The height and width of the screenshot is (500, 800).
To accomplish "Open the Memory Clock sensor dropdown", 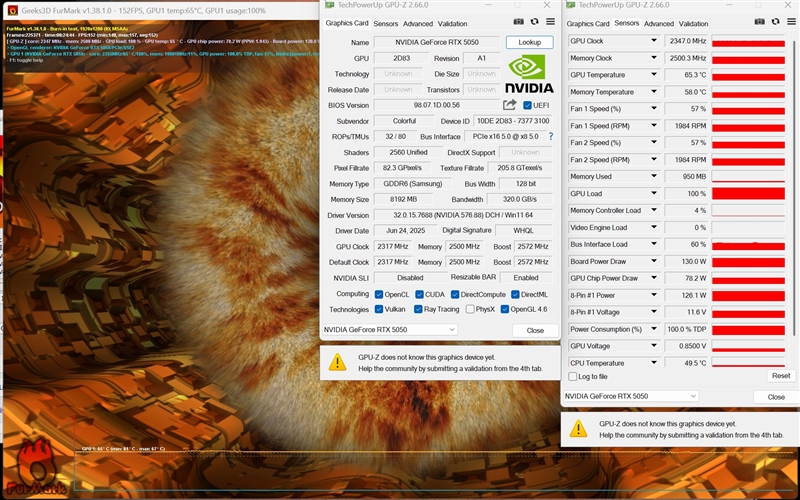I will tap(654, 58).
